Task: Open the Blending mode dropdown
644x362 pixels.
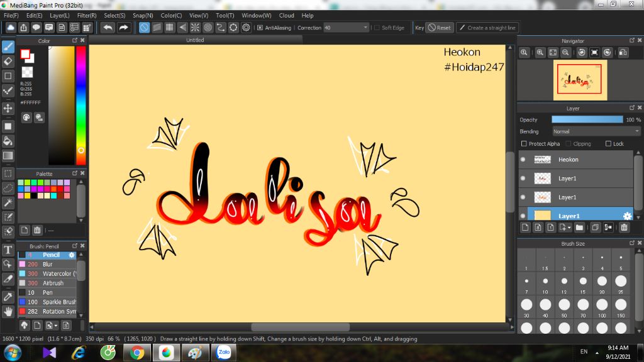Action: [596, 131]
